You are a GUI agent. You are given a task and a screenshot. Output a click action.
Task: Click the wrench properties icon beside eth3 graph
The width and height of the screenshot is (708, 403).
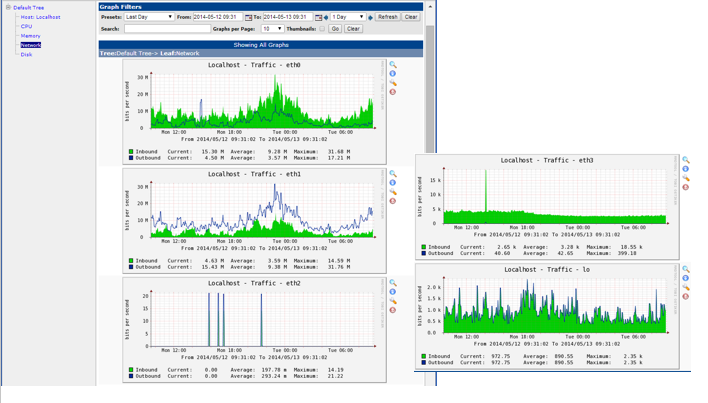coord(685,178)
